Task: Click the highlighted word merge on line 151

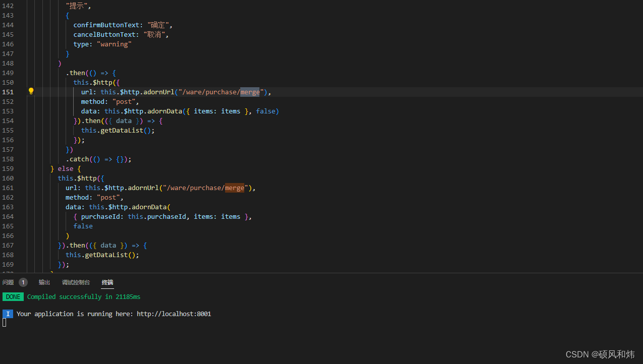Action: [250, 92]
